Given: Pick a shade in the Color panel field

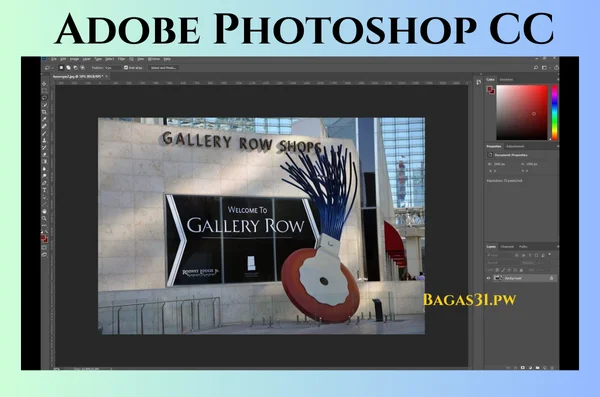Looking at the screenshot, I should (x=522, y=112).
